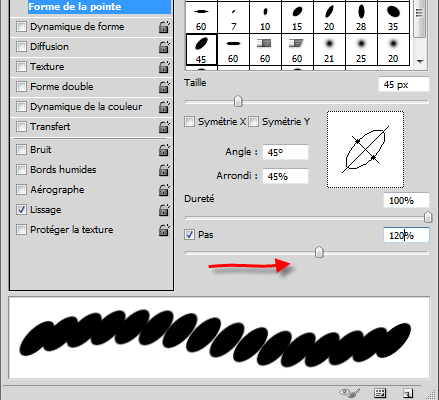Click the Dureté hardness slider handle

(x=428, y=218)
